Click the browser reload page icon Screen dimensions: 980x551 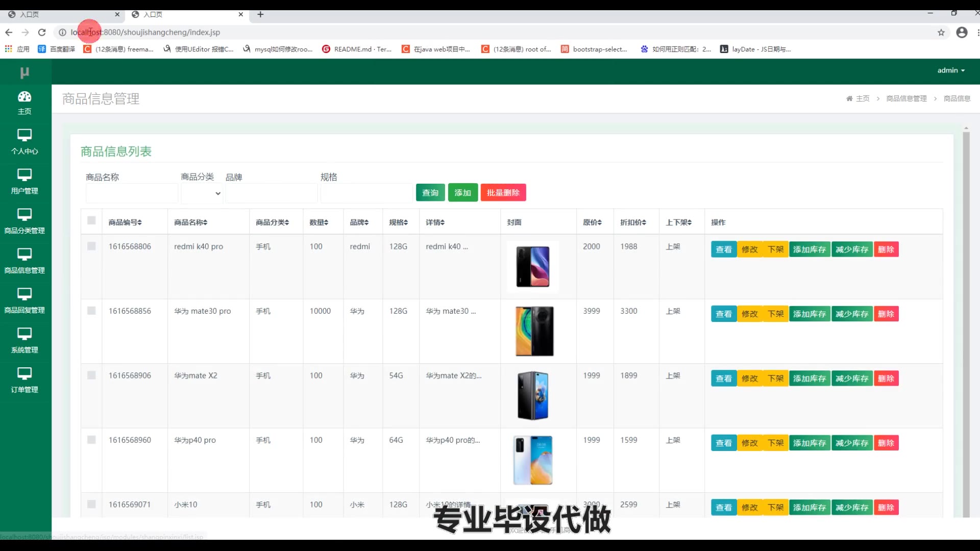[x=42, y=32]
